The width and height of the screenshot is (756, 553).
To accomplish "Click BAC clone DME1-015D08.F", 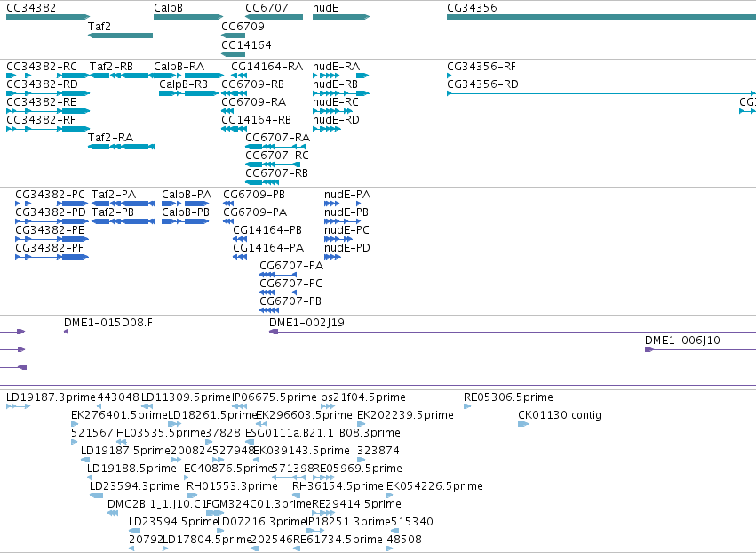I will (66, 332).
